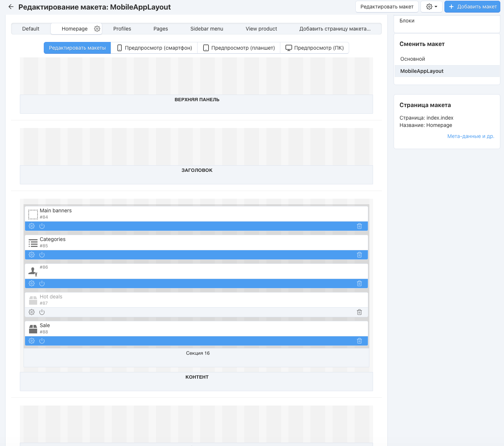Select the Секция 16 section area
Viewport: 504px width, 446px height.
[198, 353]
